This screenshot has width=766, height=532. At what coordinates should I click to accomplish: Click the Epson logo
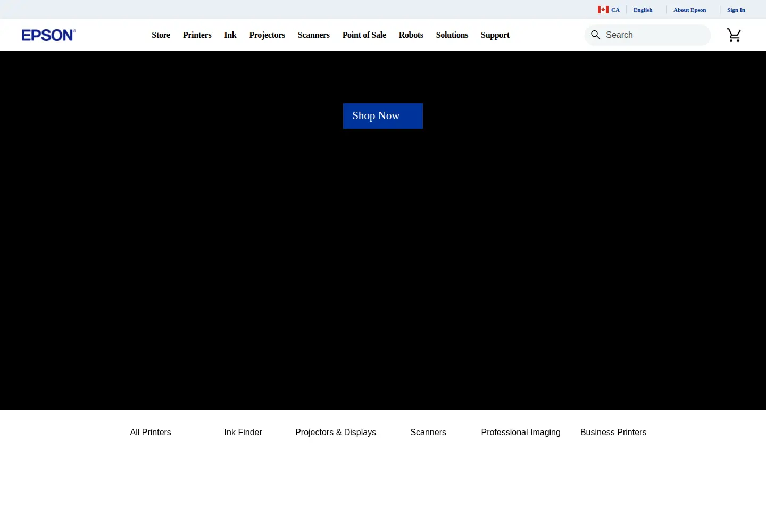point(48,35)
